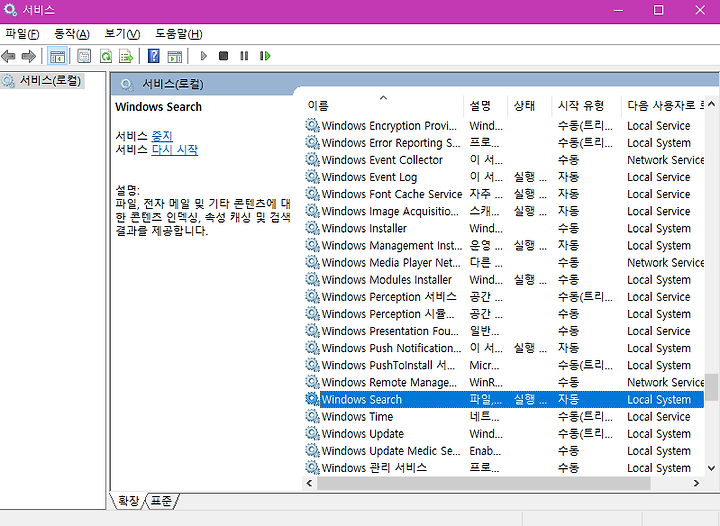Select Windows PushToInstall 서... row
Image resolution: width=720 pixels, height=526 pixels.
[x=504, y=365]
